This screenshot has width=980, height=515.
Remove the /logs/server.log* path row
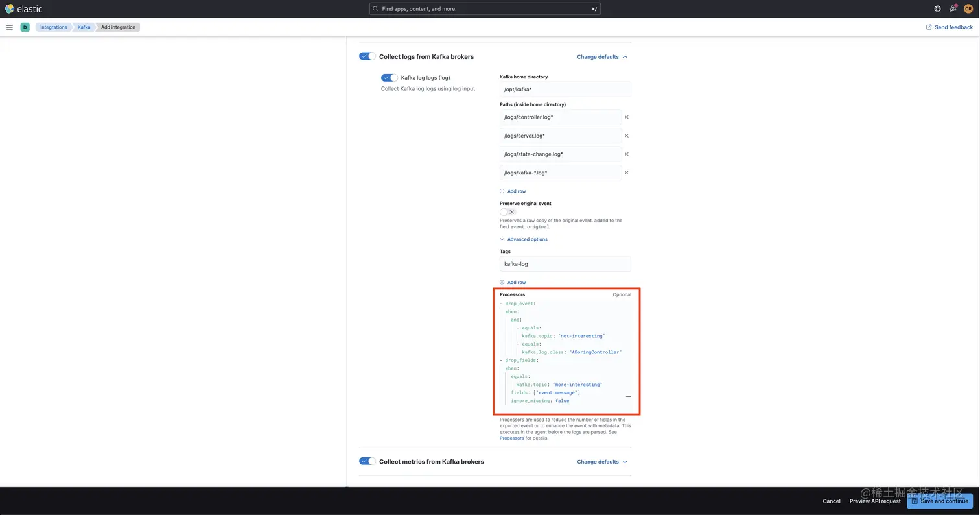click(627, 136)
